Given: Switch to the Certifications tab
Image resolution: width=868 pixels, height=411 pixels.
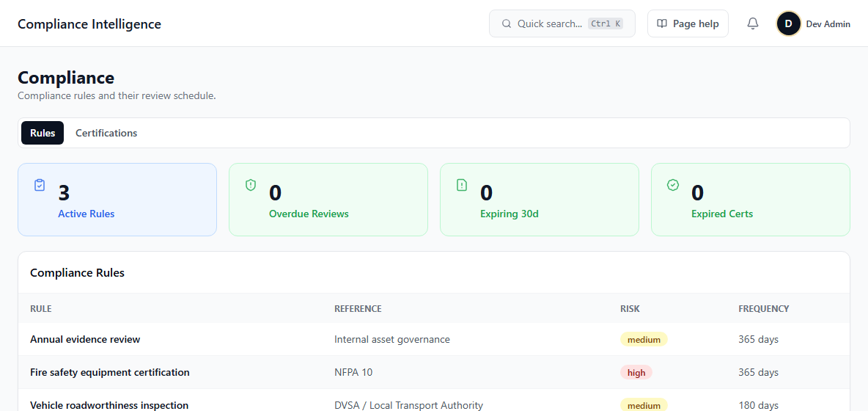Looking at the screenshot, I should [106, 133].
